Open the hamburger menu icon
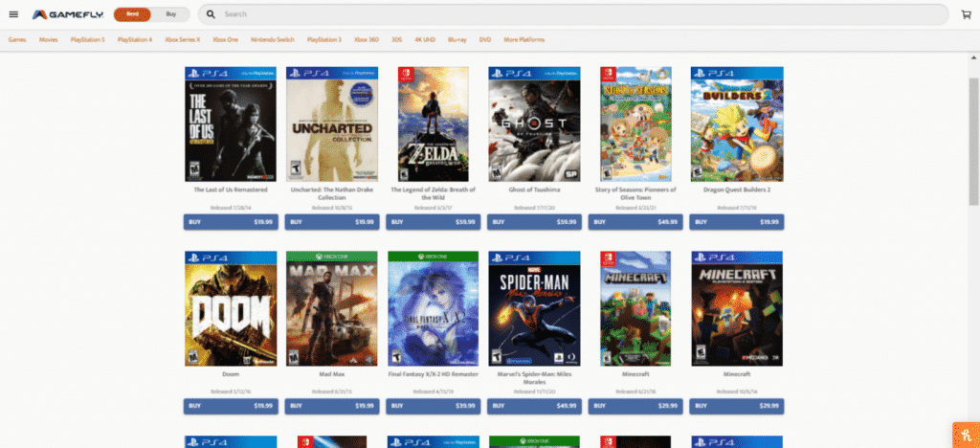This screenshot has width=980, height=448. click(x=13, y=14)
